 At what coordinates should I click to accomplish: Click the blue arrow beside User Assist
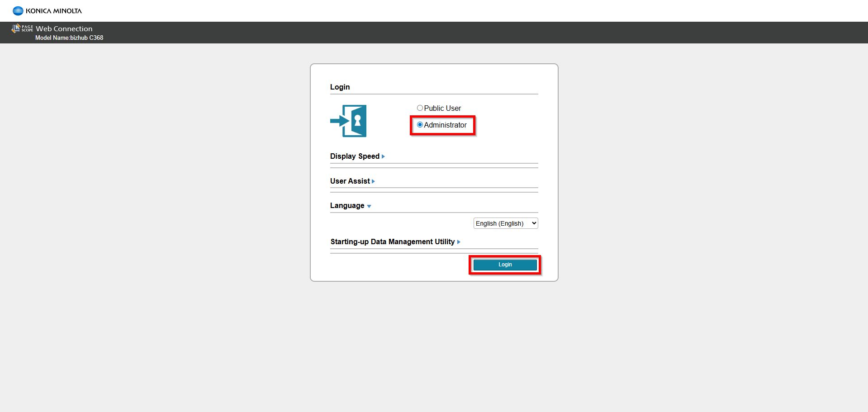pyautogui.click(x=373, y=181)
